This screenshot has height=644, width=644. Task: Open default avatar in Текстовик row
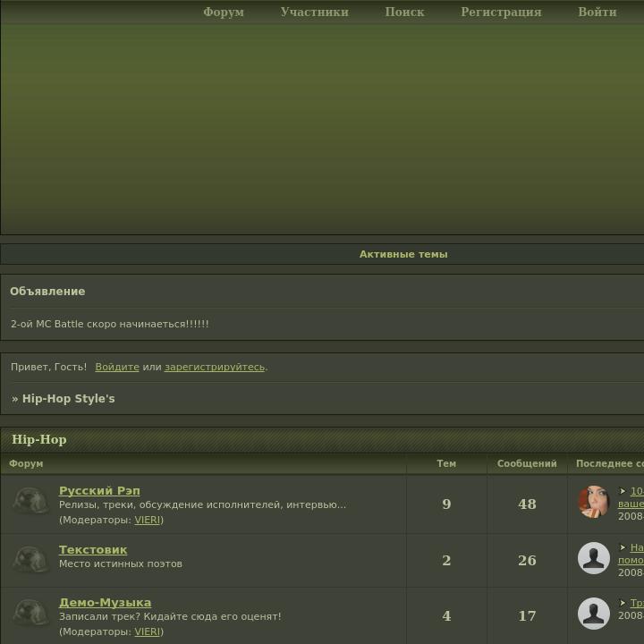tap(594, 558)
